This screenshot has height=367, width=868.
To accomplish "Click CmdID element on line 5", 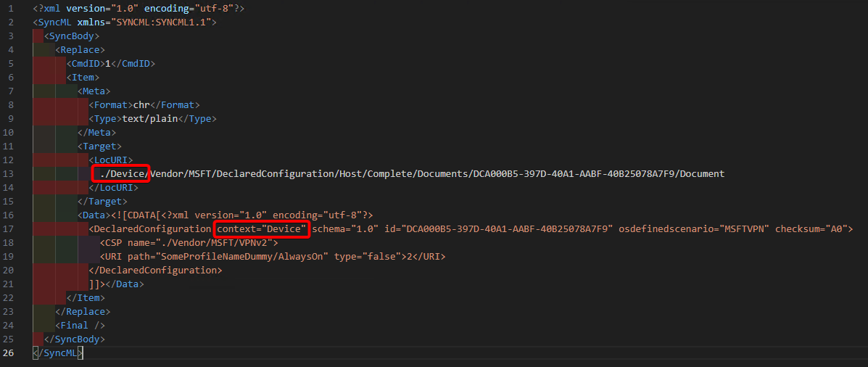I will (111, 64).
